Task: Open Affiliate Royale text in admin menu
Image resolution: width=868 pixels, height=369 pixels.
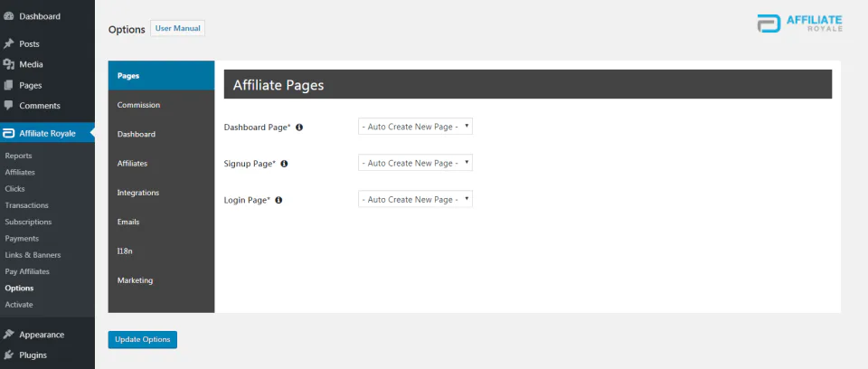Action: click(48, 134)
